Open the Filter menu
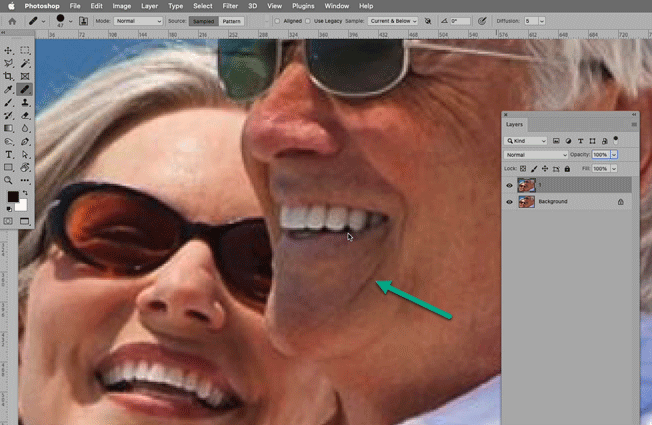Screen dimensions: 652x425 tap(230, 6)
